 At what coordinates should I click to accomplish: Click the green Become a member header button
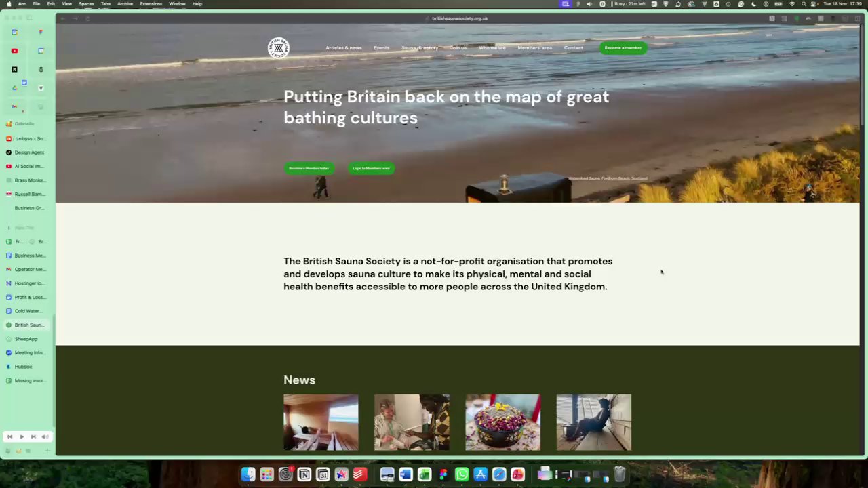623,47
